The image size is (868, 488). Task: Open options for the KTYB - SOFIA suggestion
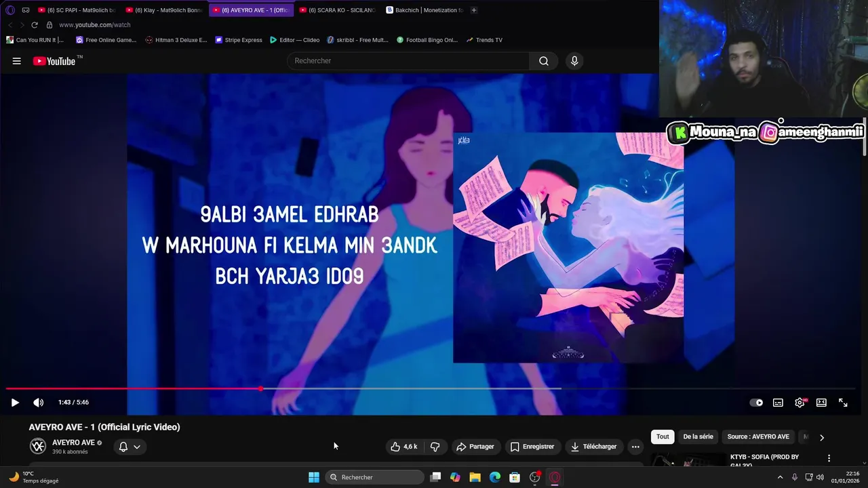[x=829, y=458]
